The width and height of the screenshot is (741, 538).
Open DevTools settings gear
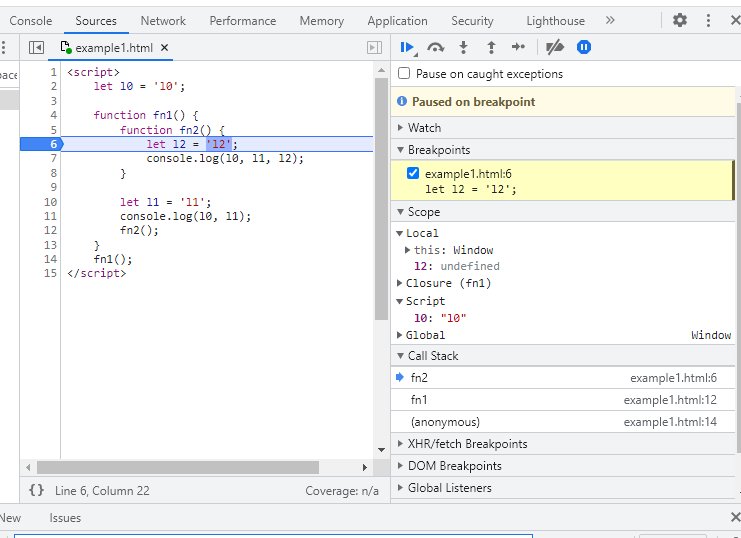tap(680, 20)
